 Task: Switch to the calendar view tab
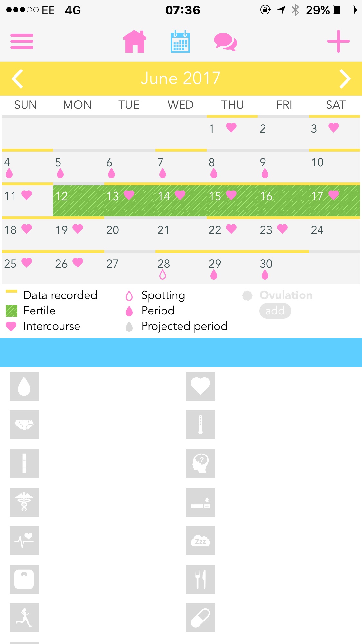point(180,41)
